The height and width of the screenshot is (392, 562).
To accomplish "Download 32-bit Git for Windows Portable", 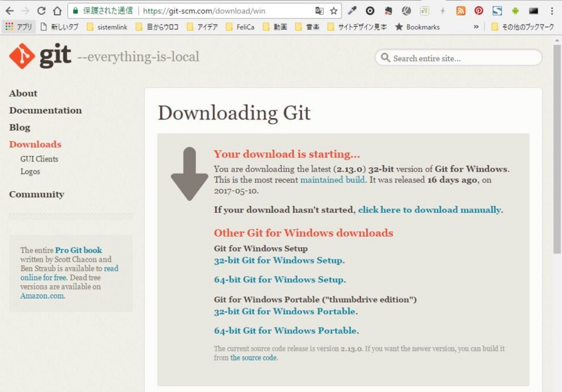I will [x=285, y=311].
